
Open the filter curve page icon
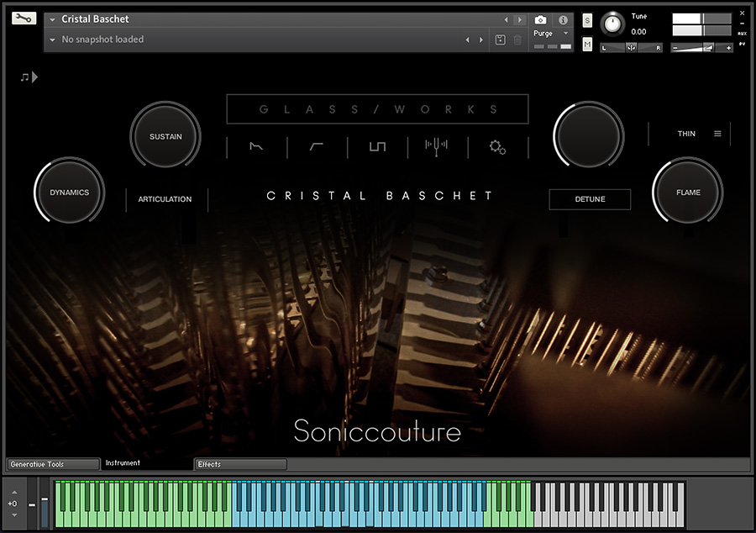(317, 146)
